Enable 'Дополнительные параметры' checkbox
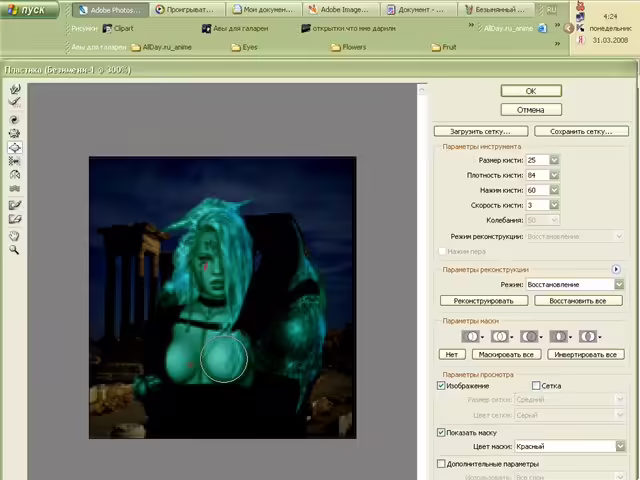Image resolution: width=640 pixels, height=480 pixels. point(441,464)
